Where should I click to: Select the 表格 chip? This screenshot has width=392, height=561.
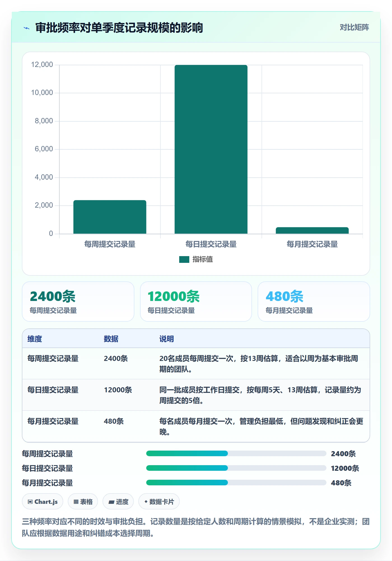pos(83,502)
